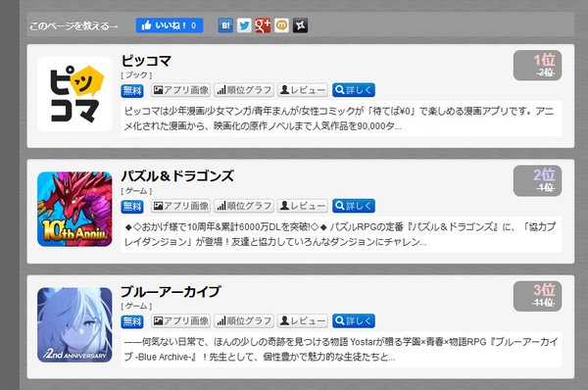Share this page via mixi icon
Image resolution: width=588 pixels, height=390 pixels.
click(281, 25)
